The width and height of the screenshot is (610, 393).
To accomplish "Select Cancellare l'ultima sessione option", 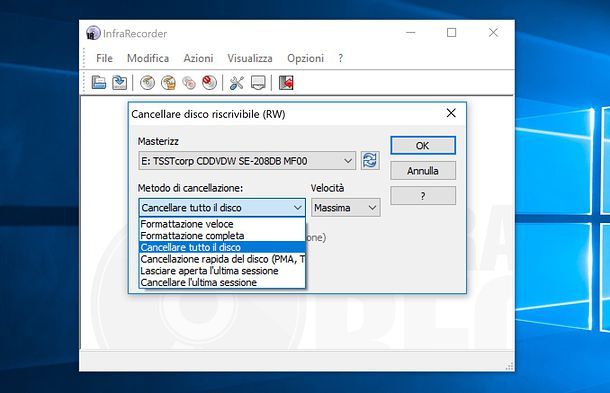I will click(x=222, y=282).
